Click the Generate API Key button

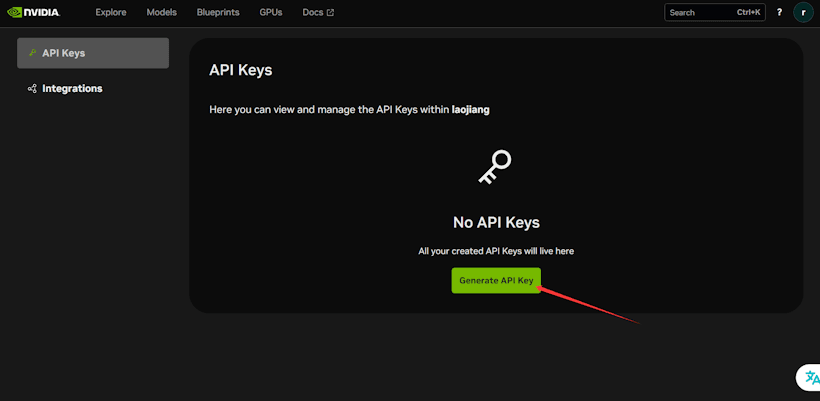click(x=496, y=280)
